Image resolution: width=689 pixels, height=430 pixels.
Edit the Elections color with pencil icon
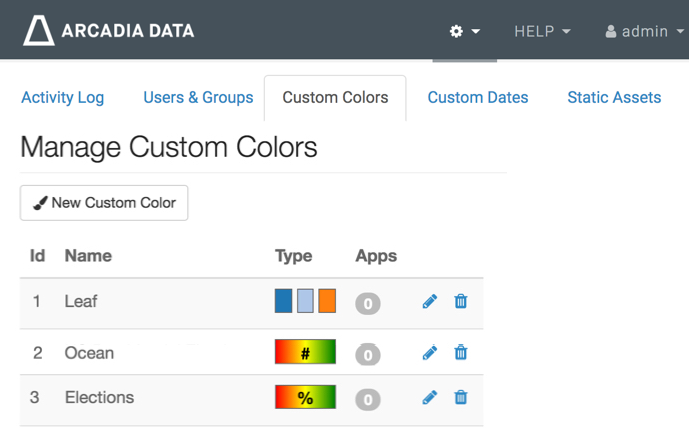[x=430, y=397]
